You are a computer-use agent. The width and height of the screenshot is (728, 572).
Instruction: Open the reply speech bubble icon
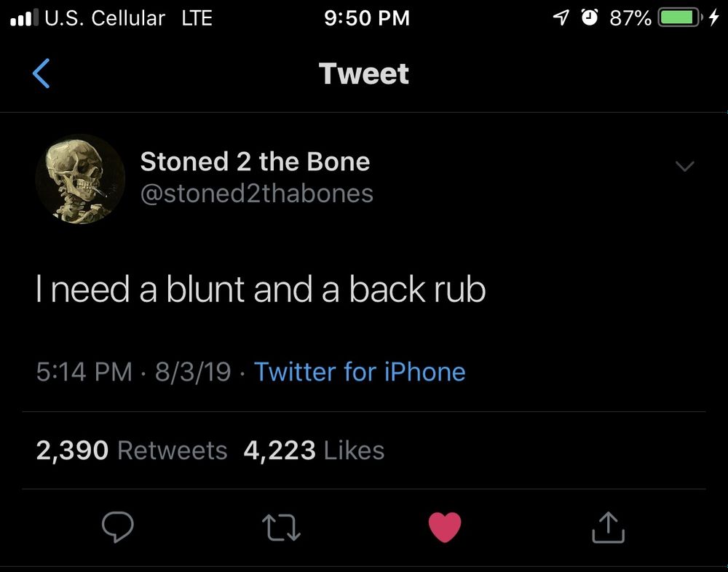point(118,528)
